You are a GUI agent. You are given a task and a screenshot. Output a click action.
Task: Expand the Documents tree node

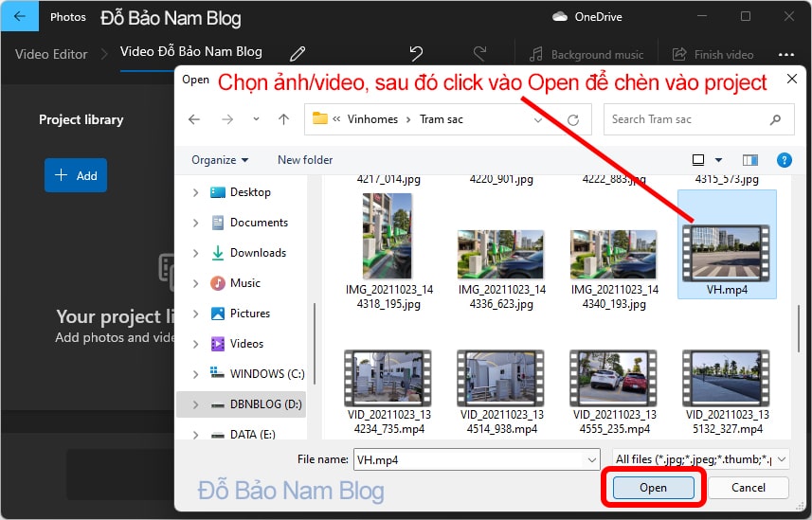pyautogui.click(x=195, y=223)
